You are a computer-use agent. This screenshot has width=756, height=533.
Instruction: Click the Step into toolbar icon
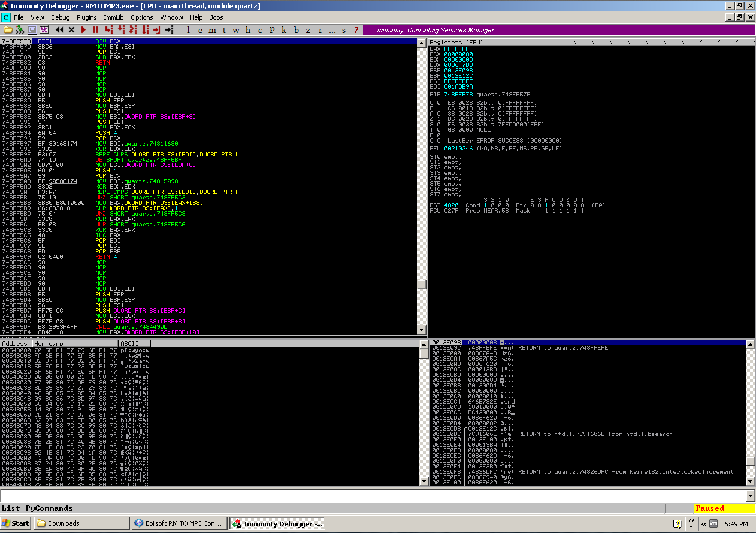coord(108,30)
